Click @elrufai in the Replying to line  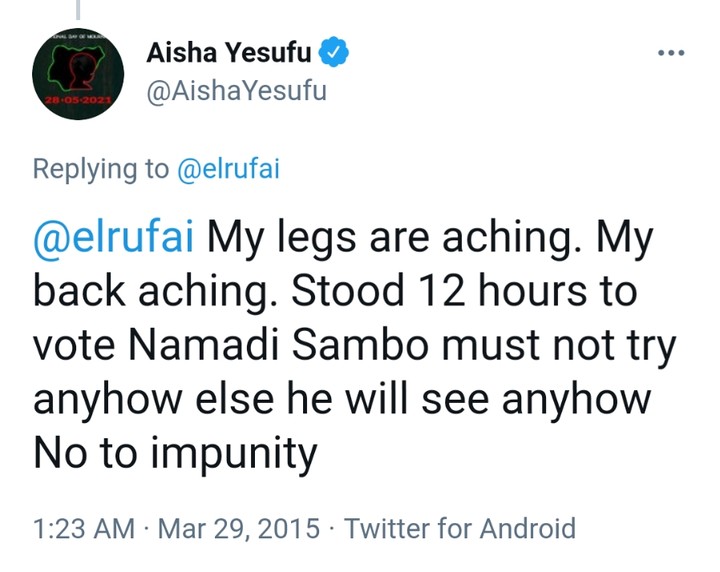click(228, 169)
